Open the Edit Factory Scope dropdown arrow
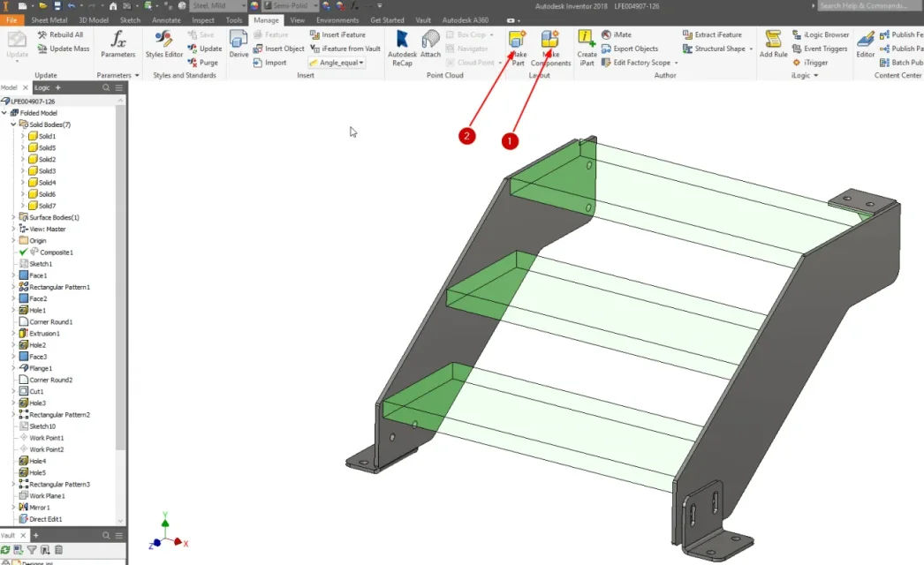 coord(676,63)
